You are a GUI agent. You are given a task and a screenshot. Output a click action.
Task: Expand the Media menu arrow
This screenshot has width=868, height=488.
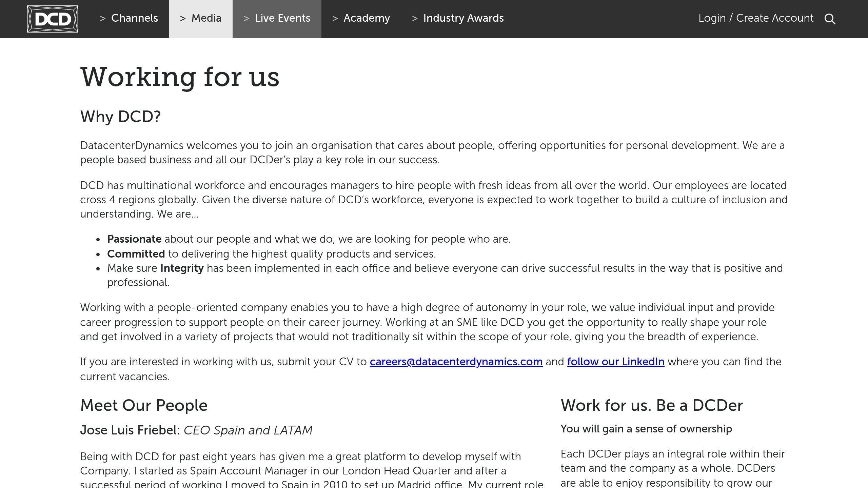(x=183, y=19)
